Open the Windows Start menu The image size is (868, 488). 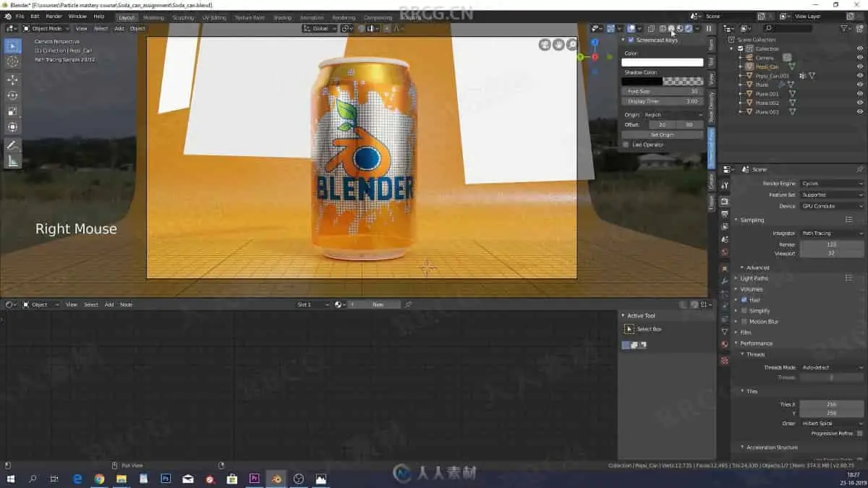(10, 479)
